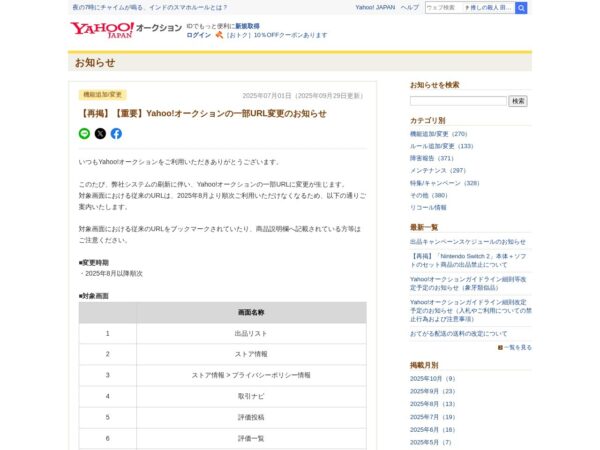Open the ヘルプ link in header
The image size is (600, 450).
pos(410,7)
